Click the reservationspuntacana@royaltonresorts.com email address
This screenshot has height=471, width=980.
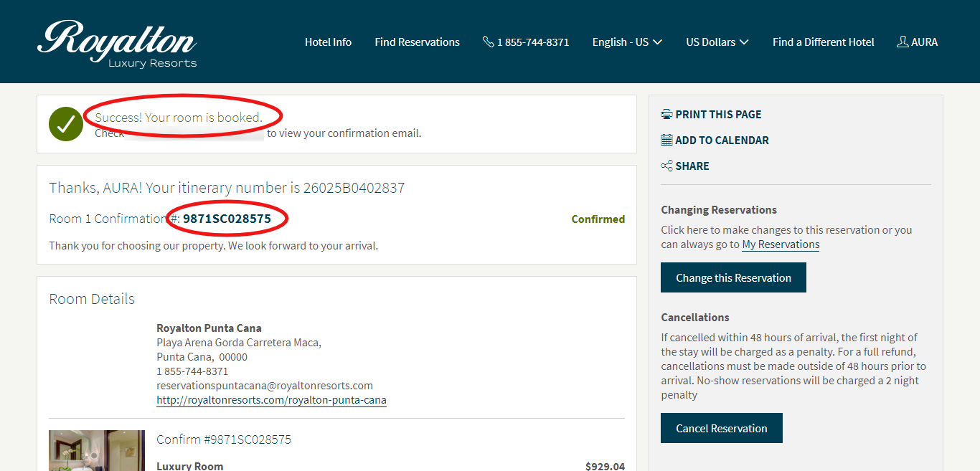point(265,386)
